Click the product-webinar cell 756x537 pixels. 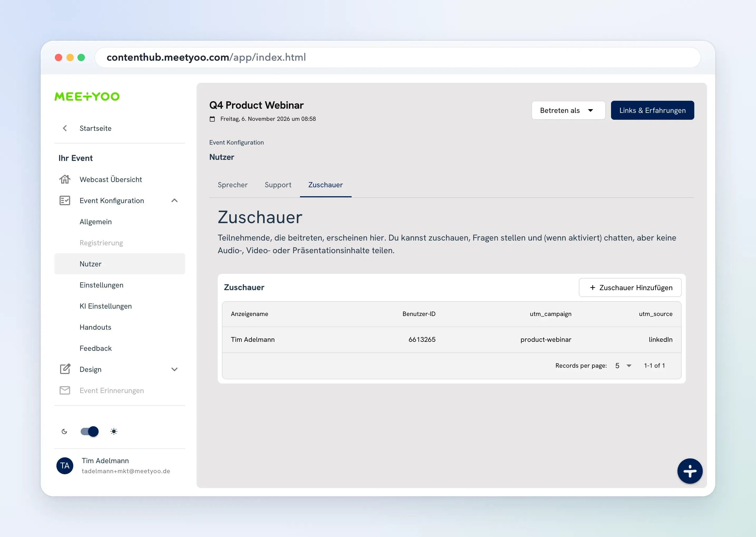[x=546, y=340]
